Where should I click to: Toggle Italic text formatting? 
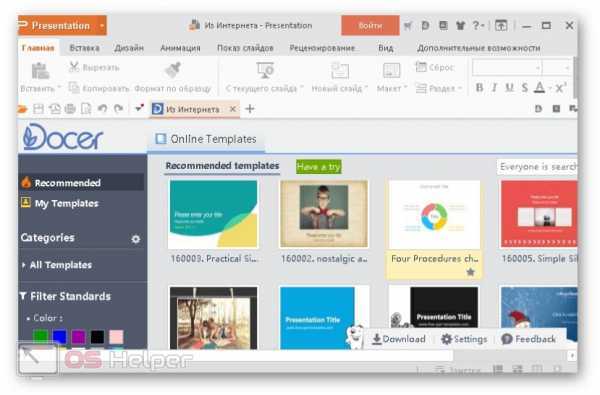point(494,88)
